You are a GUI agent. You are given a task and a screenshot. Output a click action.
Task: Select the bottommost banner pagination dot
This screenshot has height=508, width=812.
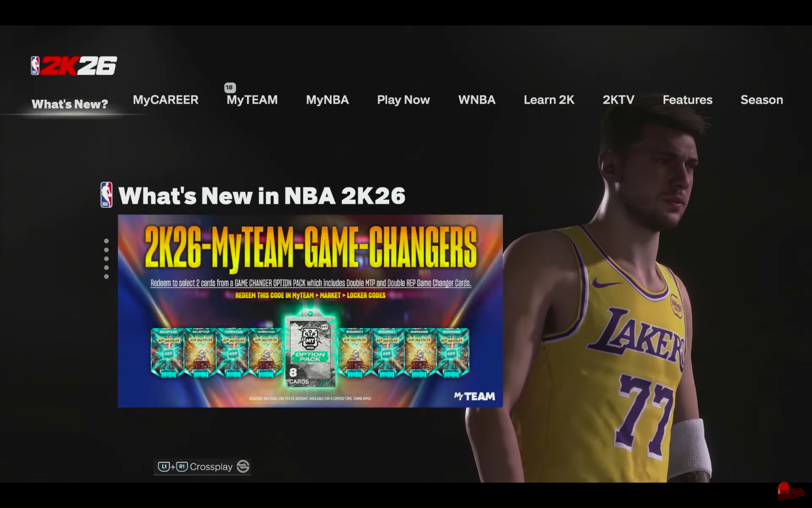pos(106,277)
